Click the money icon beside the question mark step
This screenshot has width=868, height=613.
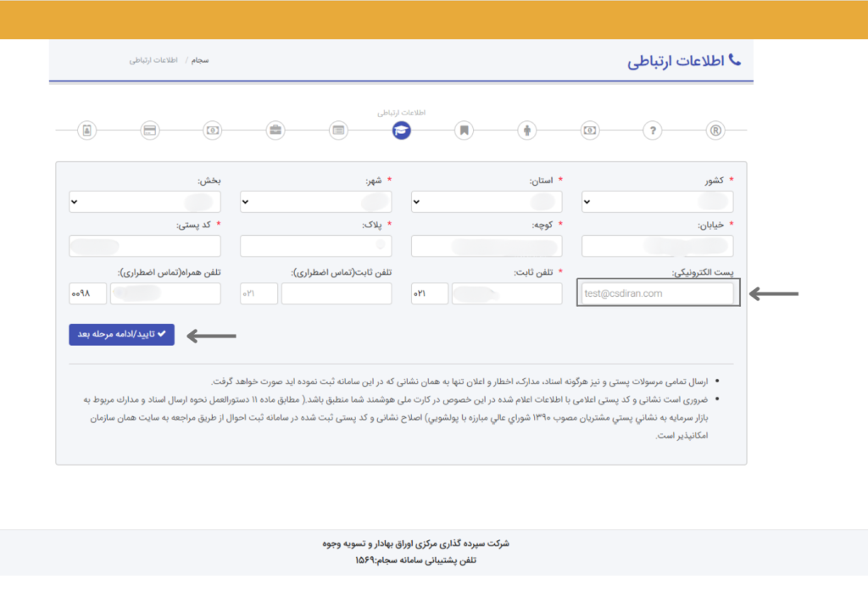tap(590, 131)
